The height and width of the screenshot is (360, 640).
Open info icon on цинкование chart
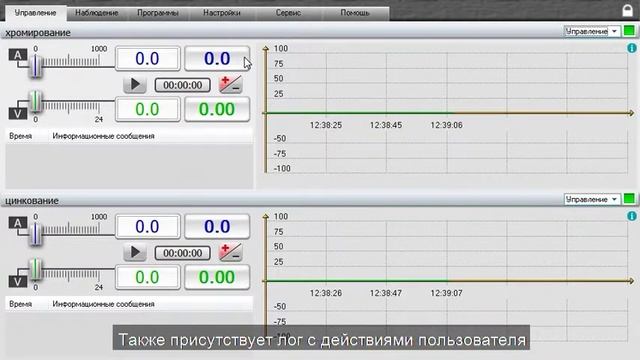pos(632,216)
